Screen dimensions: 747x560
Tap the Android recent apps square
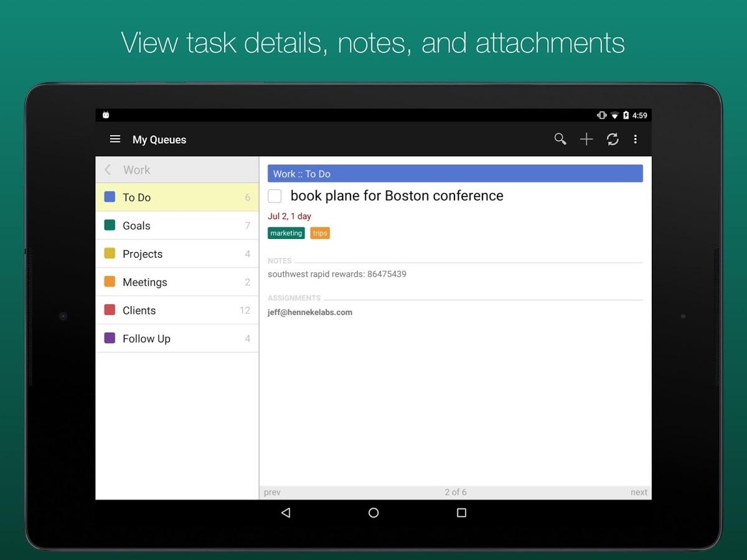coord(461,513)
